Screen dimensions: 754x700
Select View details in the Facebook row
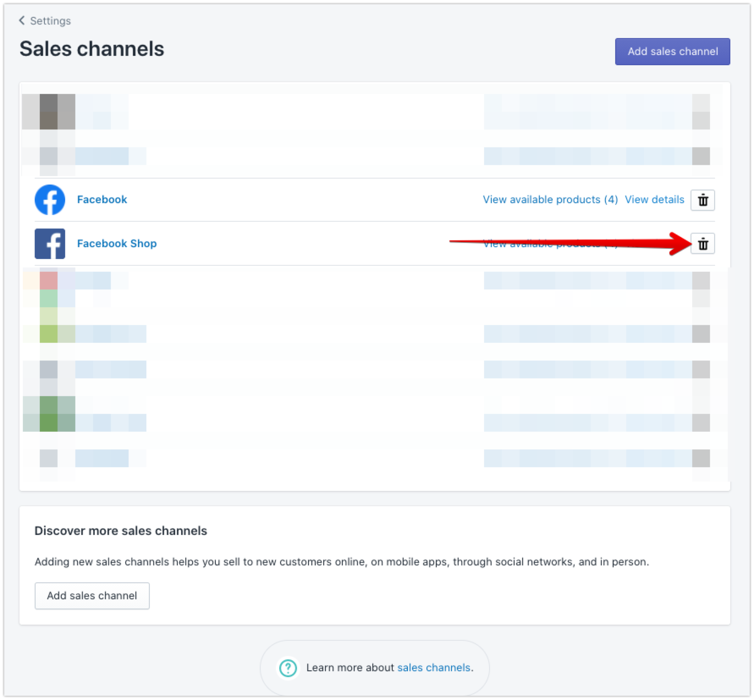pyautogui.click(x=654, y=200)
